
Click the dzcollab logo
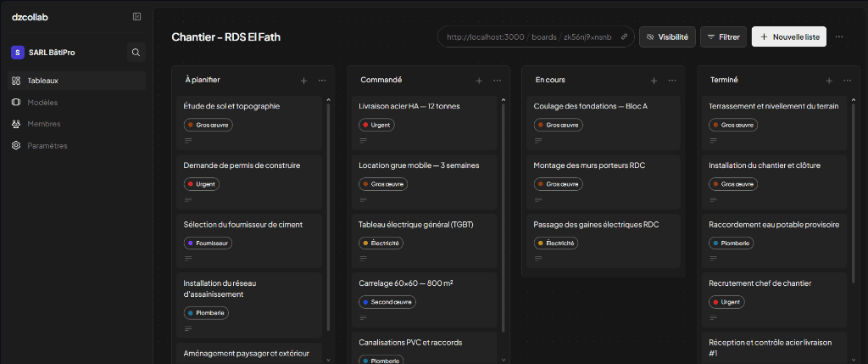click(30, 17)
